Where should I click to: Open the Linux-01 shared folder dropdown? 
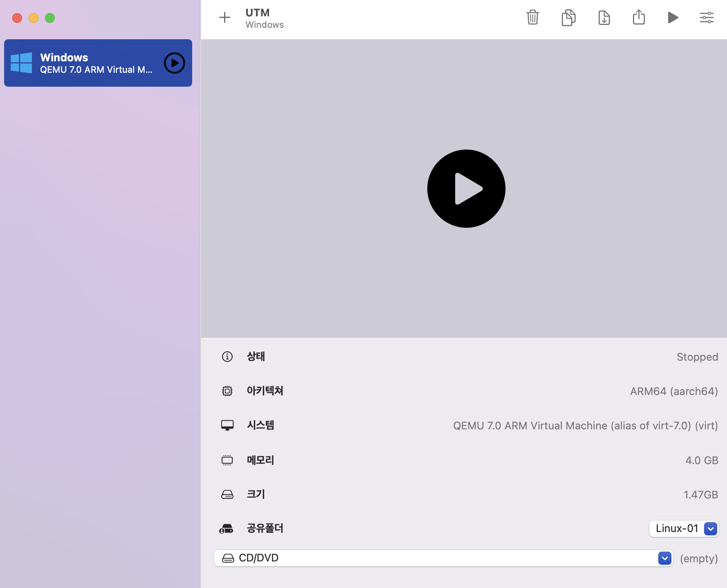[x=684, y=529]
